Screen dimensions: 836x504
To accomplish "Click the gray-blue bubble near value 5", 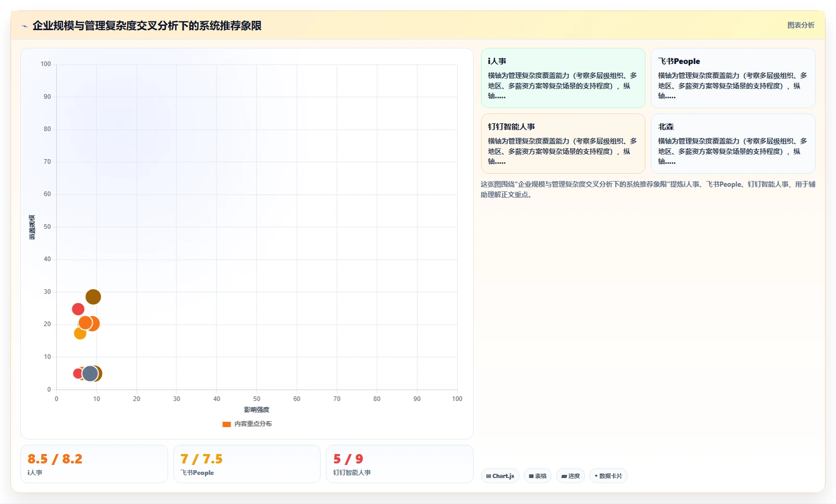I will point(90,373).
